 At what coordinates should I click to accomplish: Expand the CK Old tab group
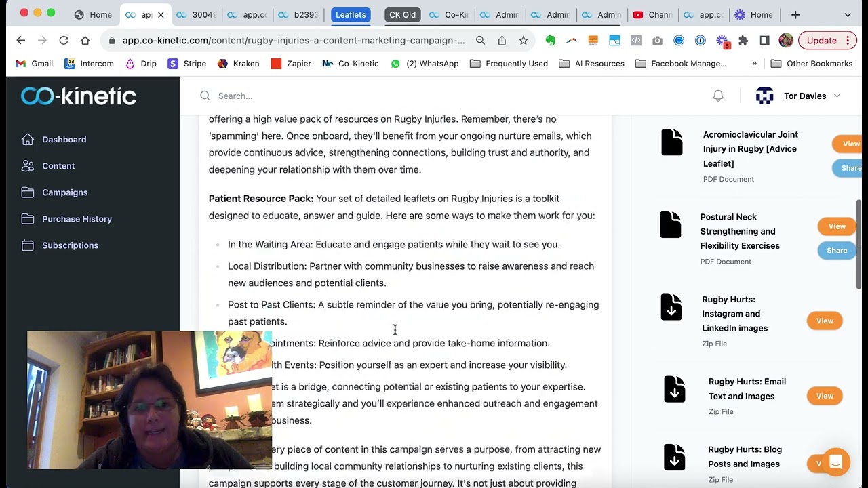pyautogui.click(x=402, y=14)
